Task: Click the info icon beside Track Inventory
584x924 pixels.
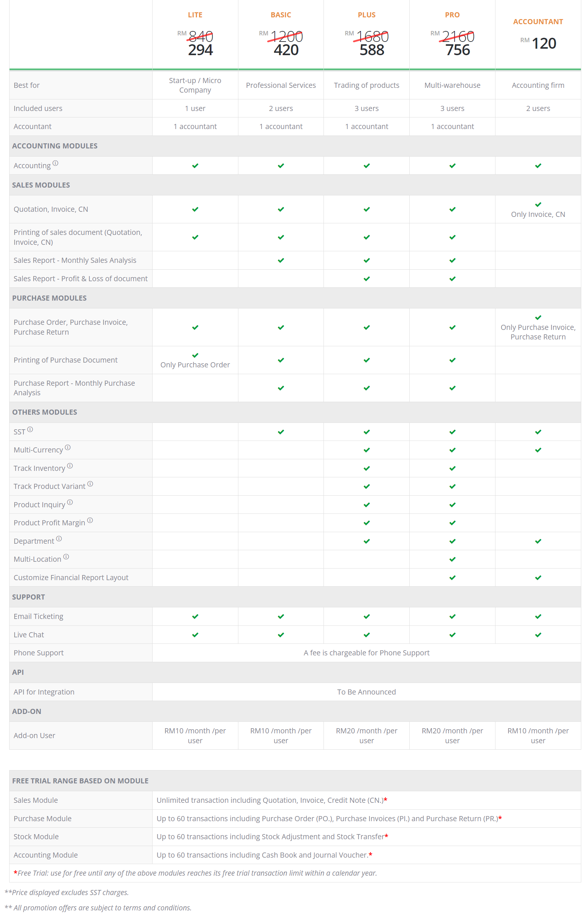Action: point(70,466)
